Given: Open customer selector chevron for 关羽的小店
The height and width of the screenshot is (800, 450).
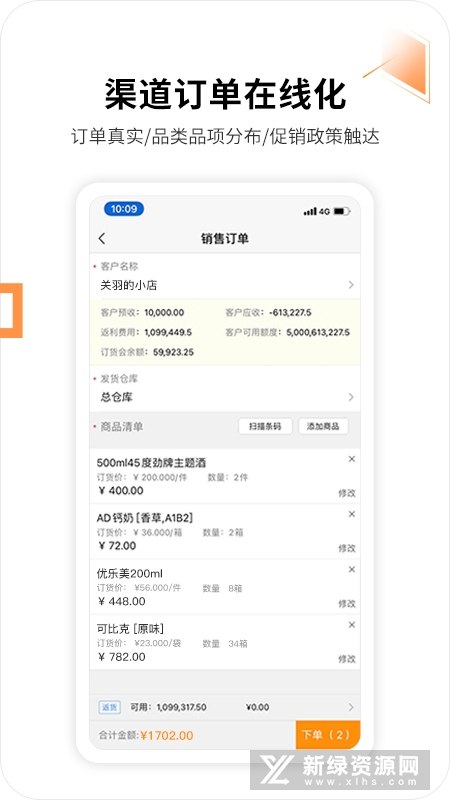Looking at the screenshot, I should 351,285.
